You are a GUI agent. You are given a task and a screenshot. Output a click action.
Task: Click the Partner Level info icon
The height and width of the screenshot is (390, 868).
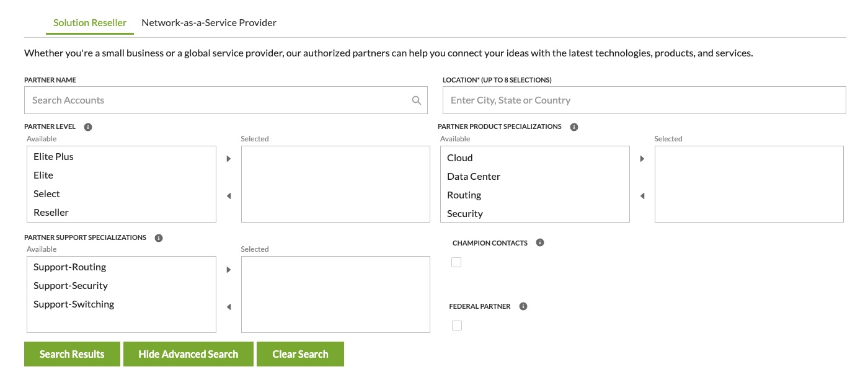pyautogui.click(x=88, y=127)
